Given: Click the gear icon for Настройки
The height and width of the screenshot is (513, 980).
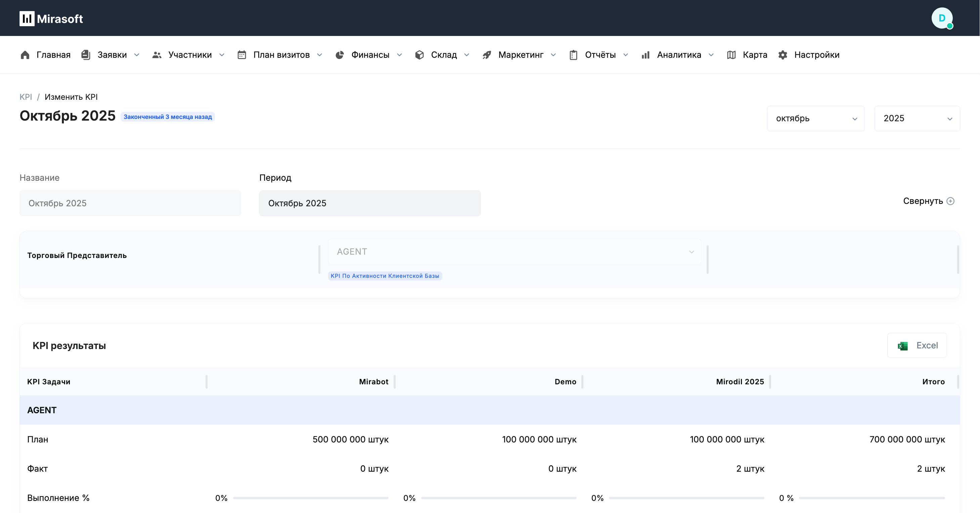Looking at the screenshot, I should tap(783, 55).
